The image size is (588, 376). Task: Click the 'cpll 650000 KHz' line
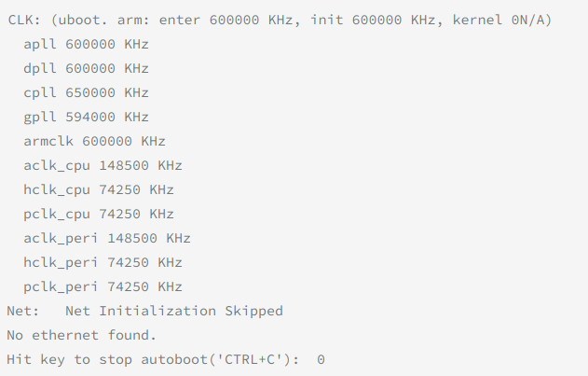(x=87, y=92)
